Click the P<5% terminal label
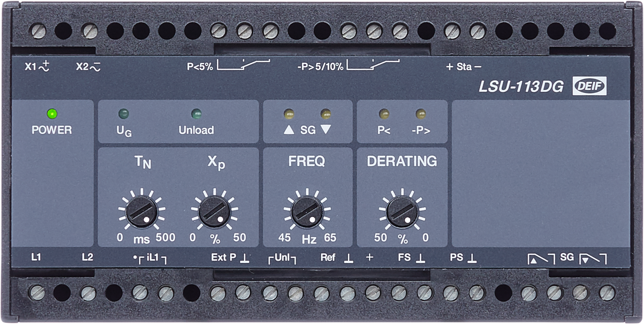This screenshot has width=644, height=324. (x=200, y=67)
